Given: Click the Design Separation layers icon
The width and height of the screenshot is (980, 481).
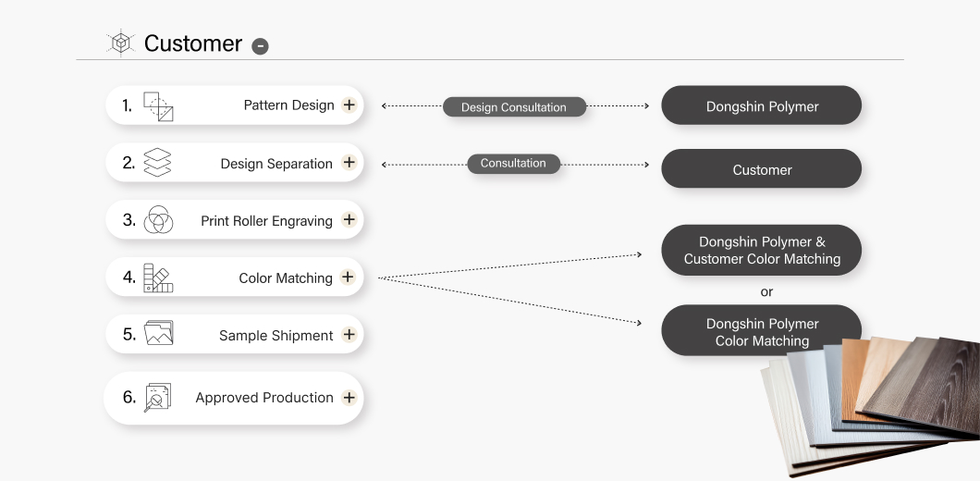Looking at the screenshot, I should [x=158, y=164].
